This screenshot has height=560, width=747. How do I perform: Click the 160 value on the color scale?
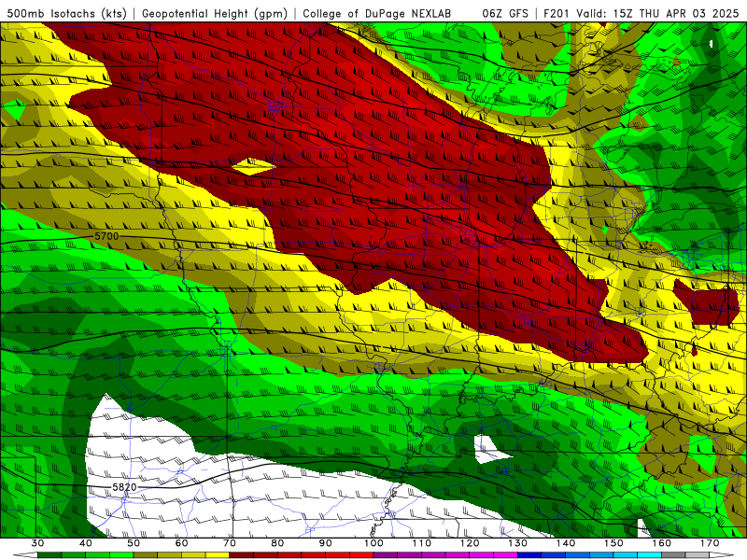pyautogui.click(x=662, y=543)
